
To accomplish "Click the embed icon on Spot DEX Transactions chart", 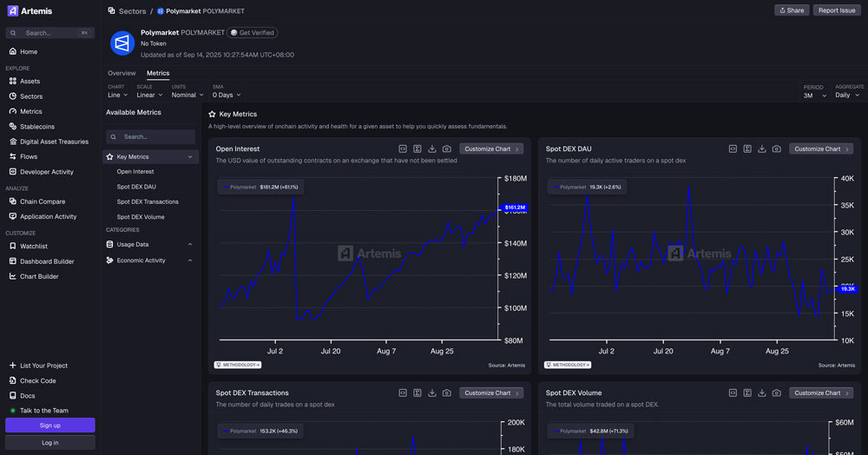I will pos(403,393).
